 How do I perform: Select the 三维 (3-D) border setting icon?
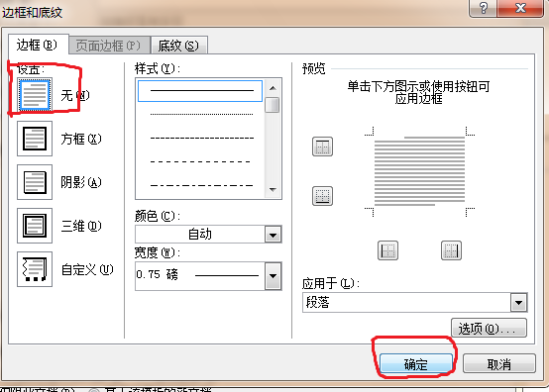pyautogui.click(x=35, y=226)
